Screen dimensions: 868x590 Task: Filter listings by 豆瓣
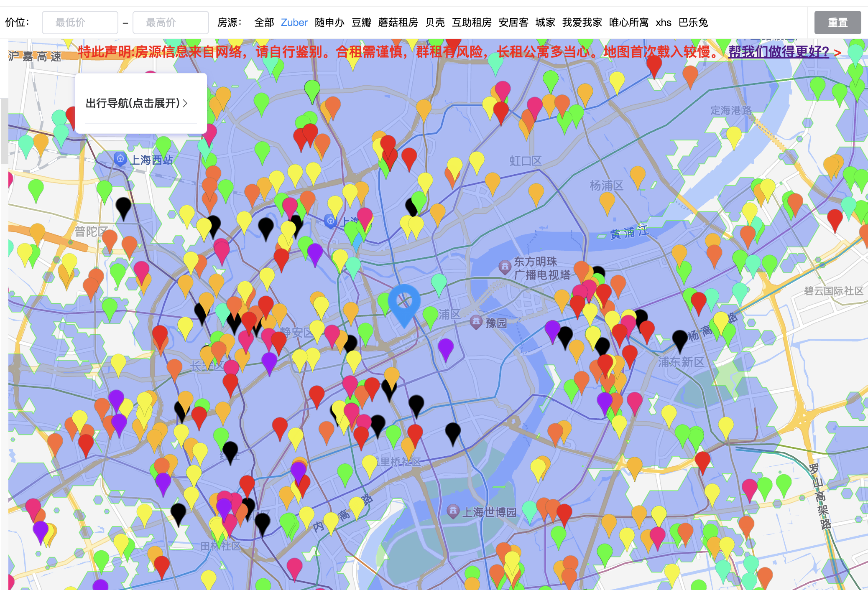click(x=361, y=23)
